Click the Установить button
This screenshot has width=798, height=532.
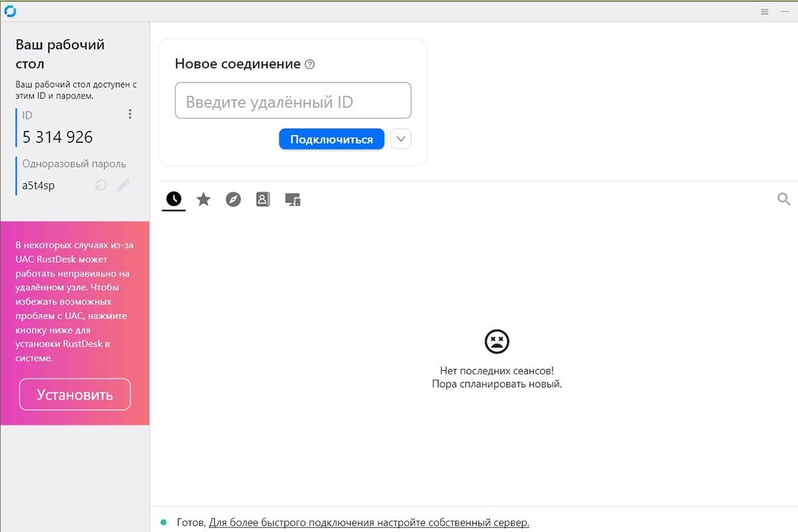pyautogui.click(x=74, y=394)
